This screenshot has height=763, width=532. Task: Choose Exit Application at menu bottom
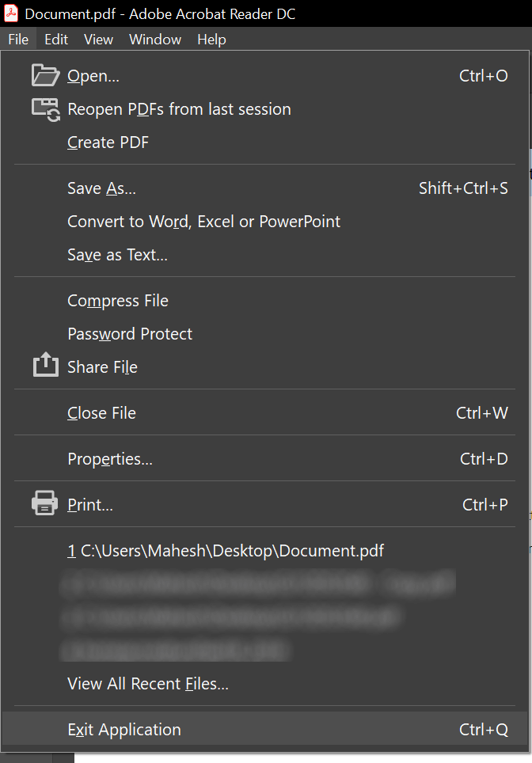point(124,730)
